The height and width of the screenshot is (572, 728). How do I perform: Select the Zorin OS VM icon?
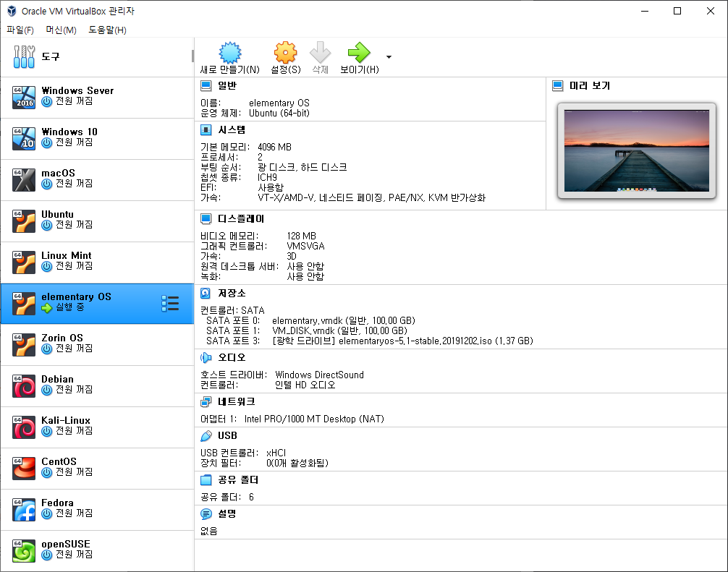(x=24, y=345)
